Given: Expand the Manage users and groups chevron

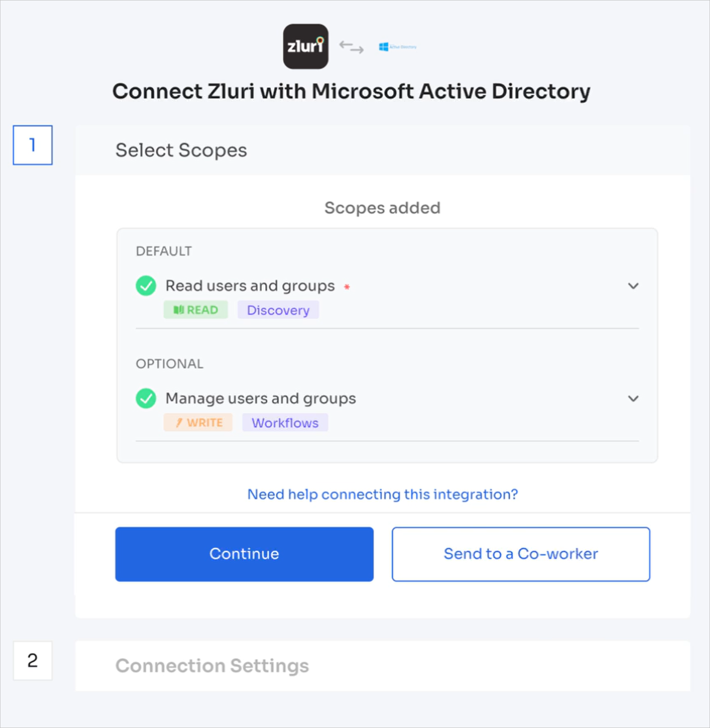Looking at the screenshot, I should coord(633,398).
